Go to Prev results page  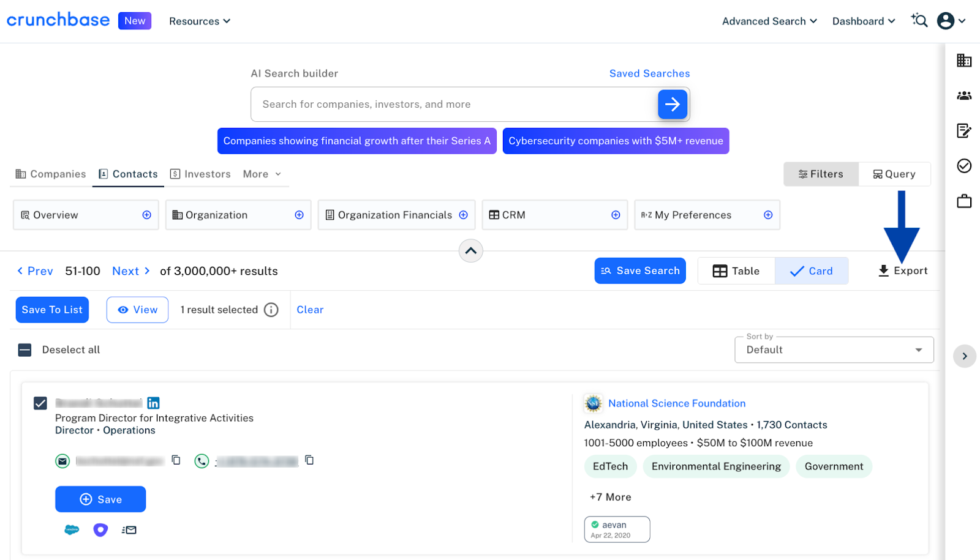(x=35, y=271)
